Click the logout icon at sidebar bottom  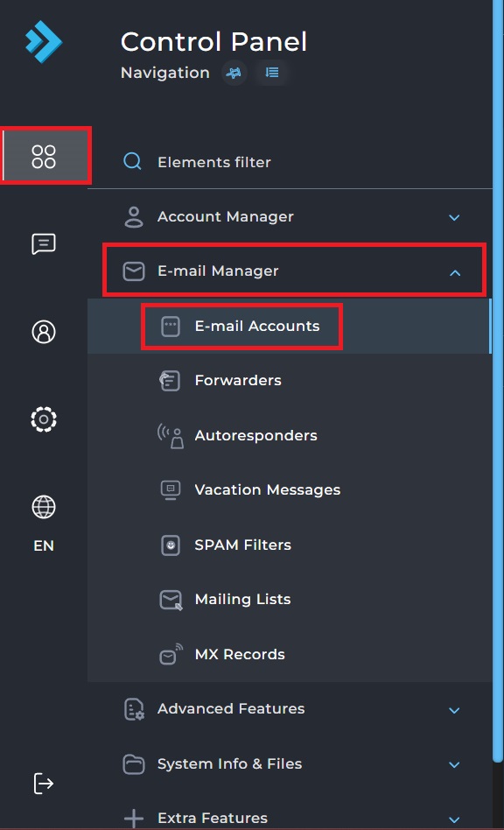44,784
